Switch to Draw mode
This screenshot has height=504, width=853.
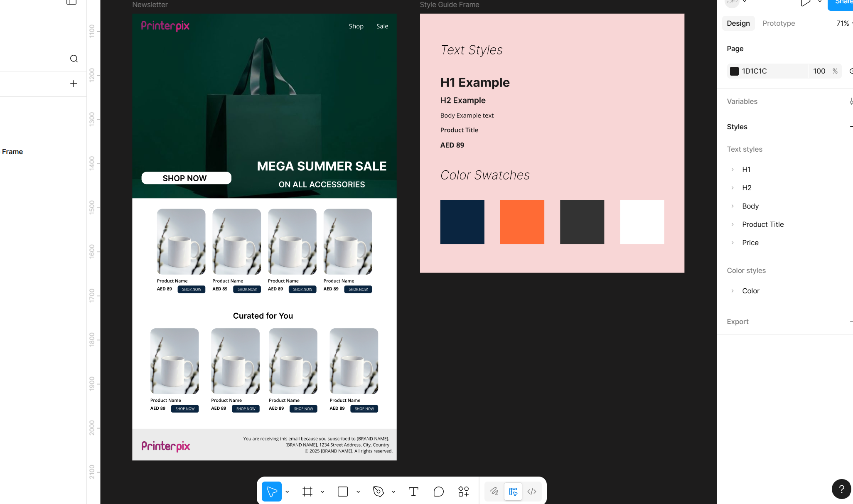494,492
